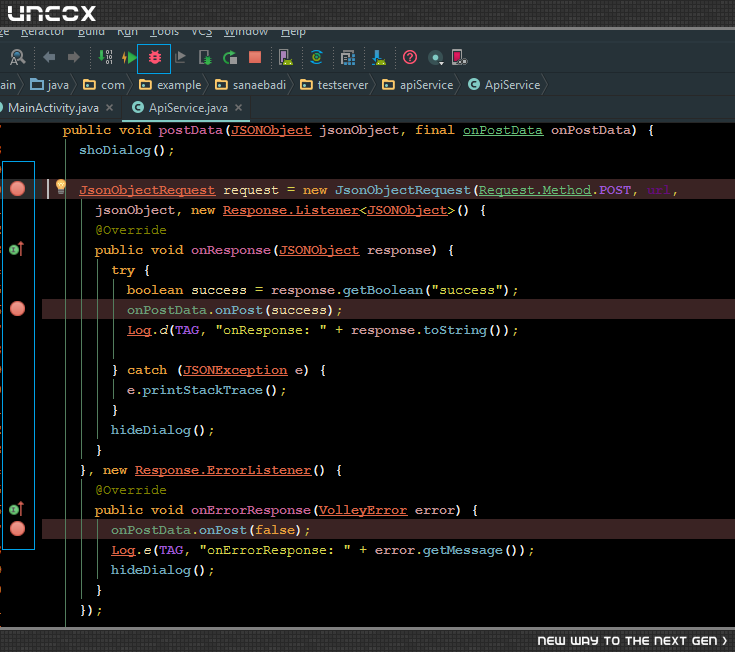Click the Run with Coverage icon
Image resolution: width=735 pixels, height=652 pixels.
pos(180,58)
